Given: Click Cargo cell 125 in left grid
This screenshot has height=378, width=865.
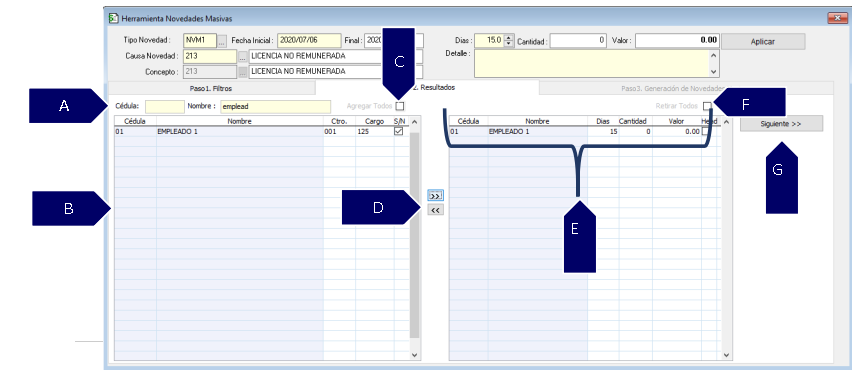Looking at the screenshot, I should (x=375, y=132).
